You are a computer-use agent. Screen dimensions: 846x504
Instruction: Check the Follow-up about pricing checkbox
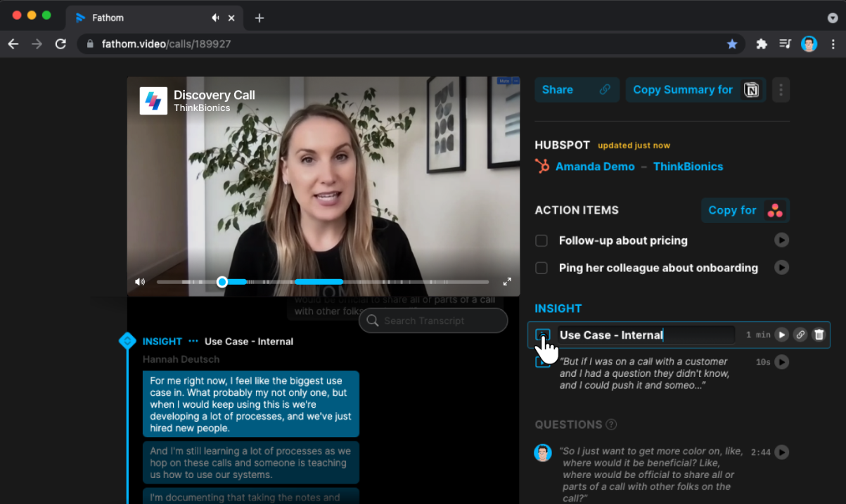click(541, 240)
